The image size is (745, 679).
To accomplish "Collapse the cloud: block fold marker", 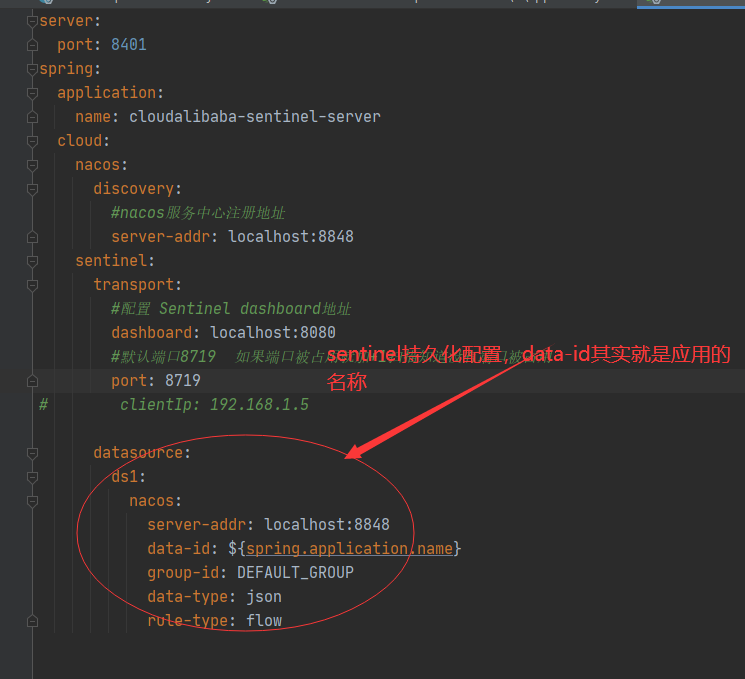I will tap(32, 141).
